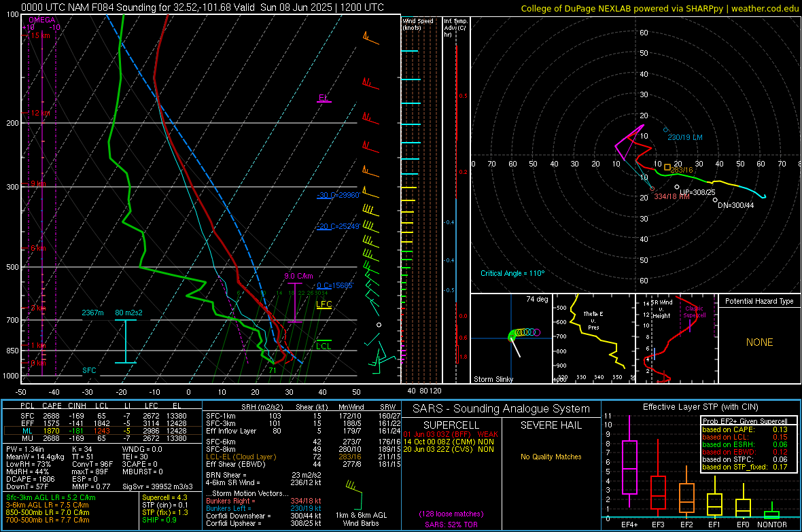Click the 80 m2s2 effective SRH label
Image resolution: width=802 pixels, height=532 pixels.
click(x=129, y=313)
